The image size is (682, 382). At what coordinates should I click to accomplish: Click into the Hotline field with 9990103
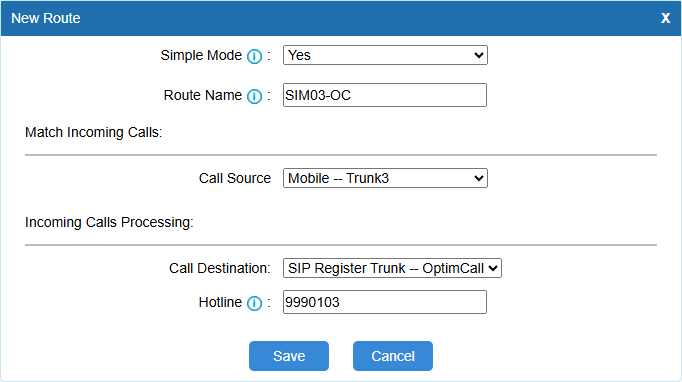(385, 302)
